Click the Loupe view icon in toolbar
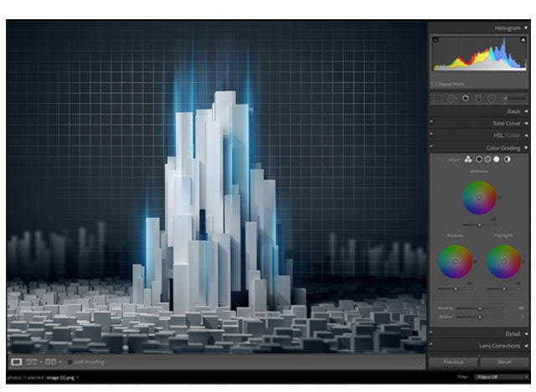The width and height of the screenshot is (536, 392). [x=16, y=362]
